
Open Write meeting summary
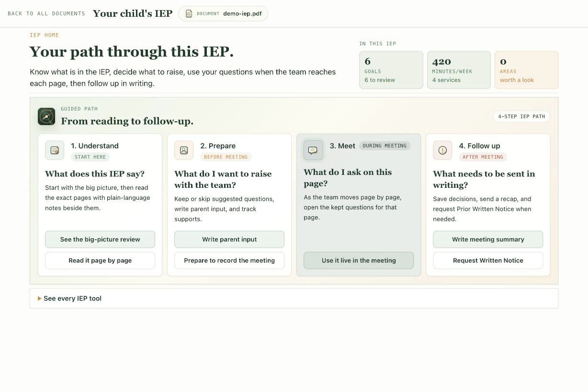coord(488,239)
